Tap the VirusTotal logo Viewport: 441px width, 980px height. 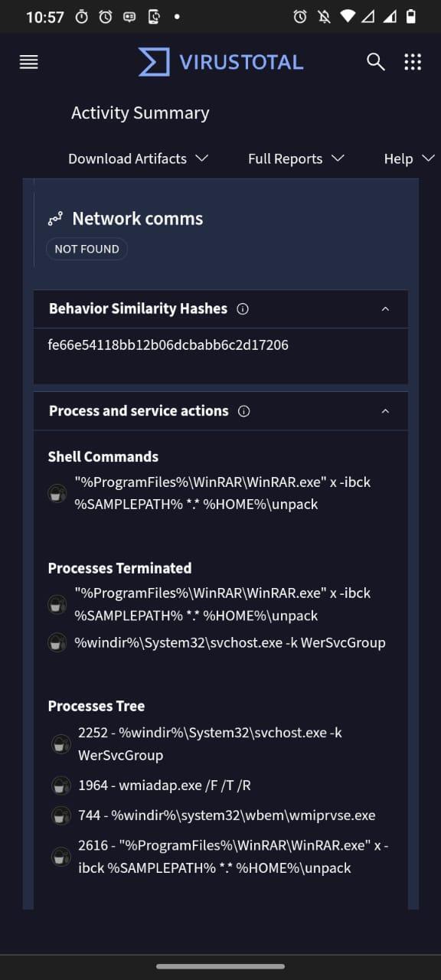(220, 62)
